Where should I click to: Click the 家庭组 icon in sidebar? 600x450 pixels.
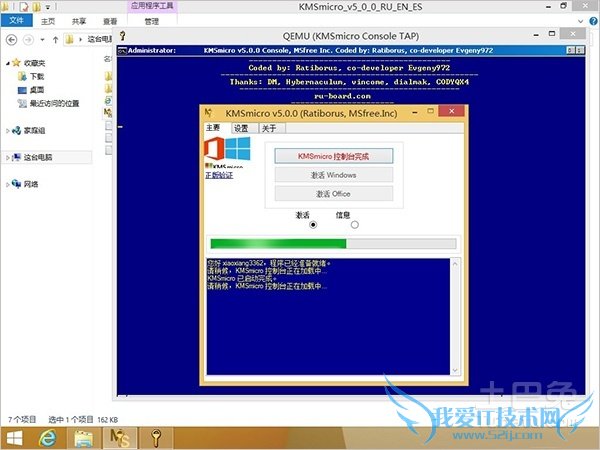coord(16,130)
